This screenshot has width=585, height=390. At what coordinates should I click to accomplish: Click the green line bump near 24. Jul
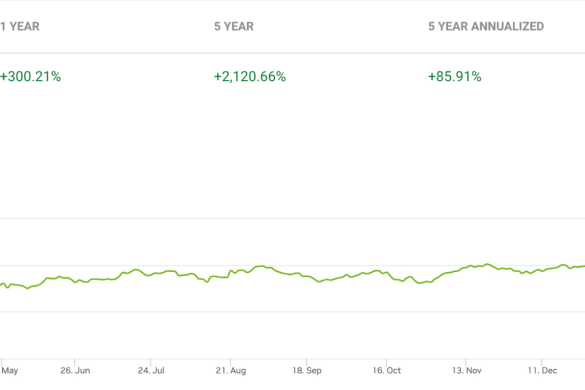[136, 269]
